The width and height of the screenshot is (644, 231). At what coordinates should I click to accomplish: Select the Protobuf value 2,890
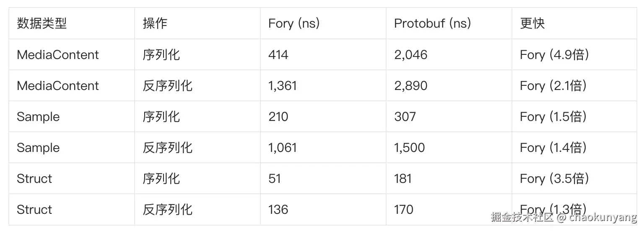coord(410,86)
